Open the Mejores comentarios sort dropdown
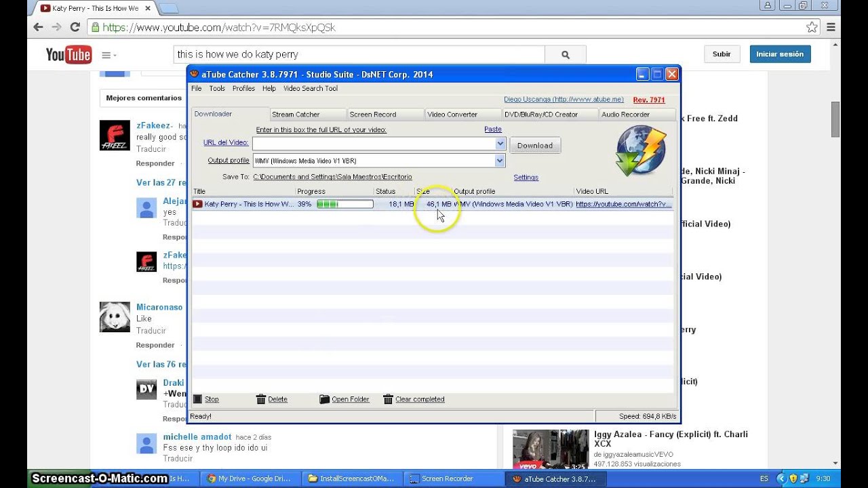This screenshot has height=488, width=868. pos(144,98)
